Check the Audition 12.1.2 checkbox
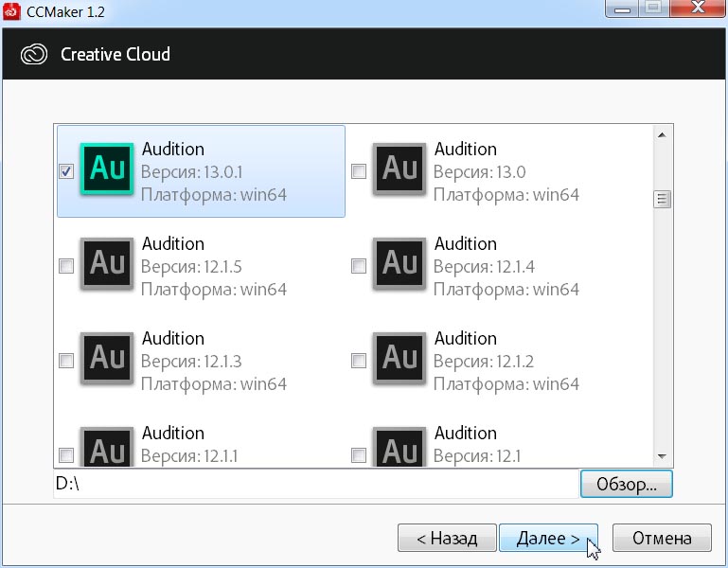The height and width of the screenshot is (568, 728). (x=359, y=361)
